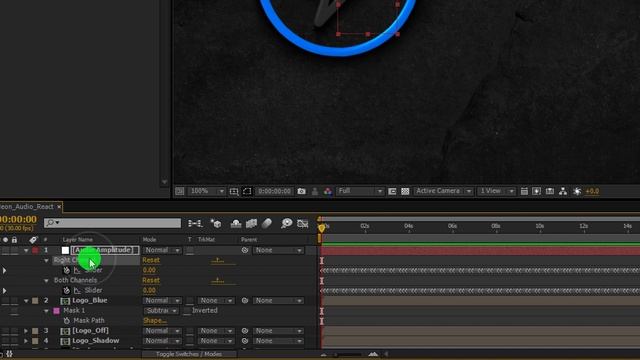Toggle Draft 3D in the timeline
The image size is (640, 360).
tap(216, 223)
